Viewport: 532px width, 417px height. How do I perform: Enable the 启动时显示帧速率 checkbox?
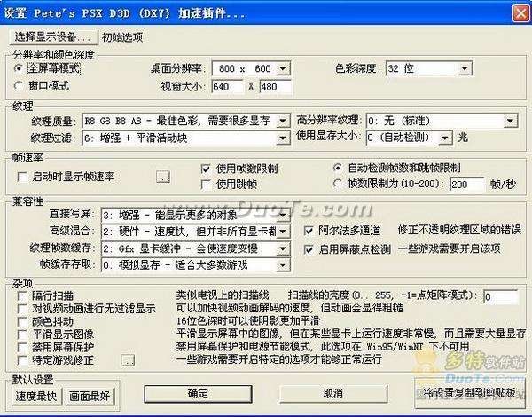23,177
